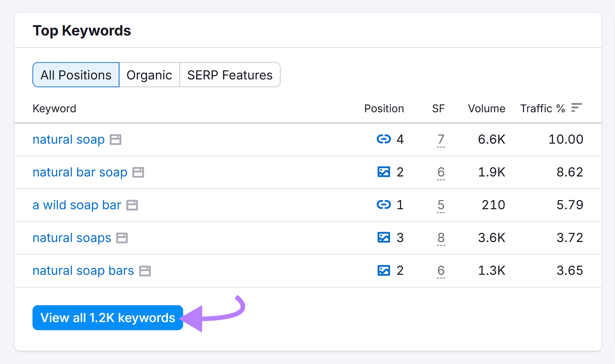Image resolution: width=615 pixels, height=364 pixels.
Task: Open the "natural soap" keyword link
Action: pyautogui.click(x=68, y=139)
